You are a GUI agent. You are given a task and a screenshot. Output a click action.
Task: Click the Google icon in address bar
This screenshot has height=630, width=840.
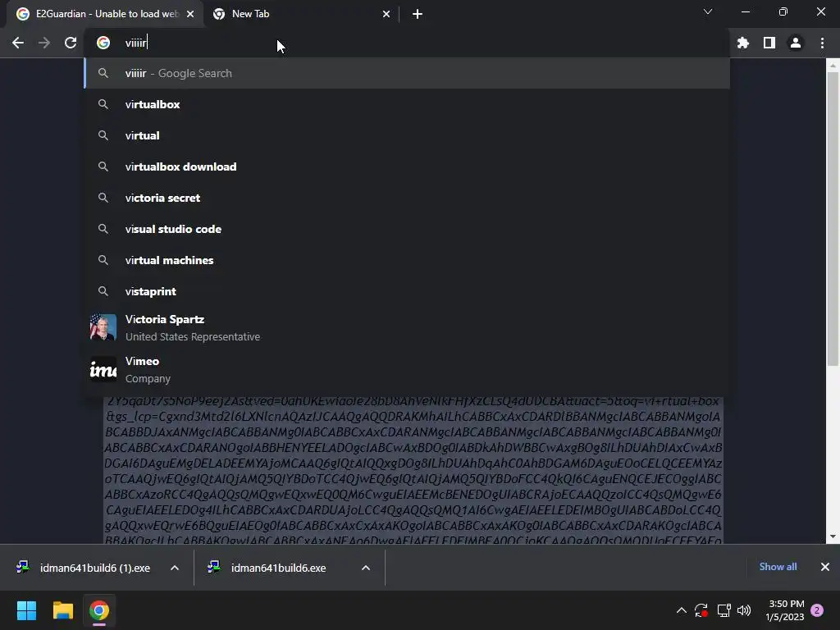(103, 43)
